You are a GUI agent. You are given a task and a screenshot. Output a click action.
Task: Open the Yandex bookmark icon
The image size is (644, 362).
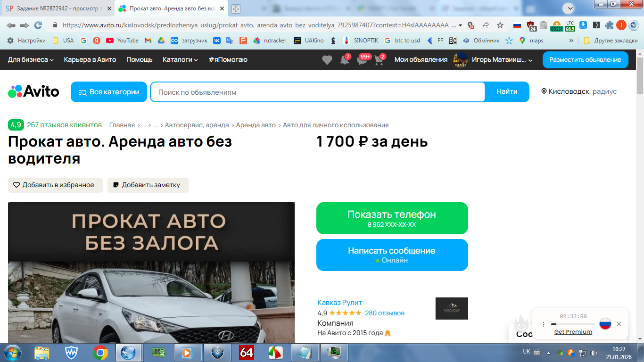[x=96, y=41]
